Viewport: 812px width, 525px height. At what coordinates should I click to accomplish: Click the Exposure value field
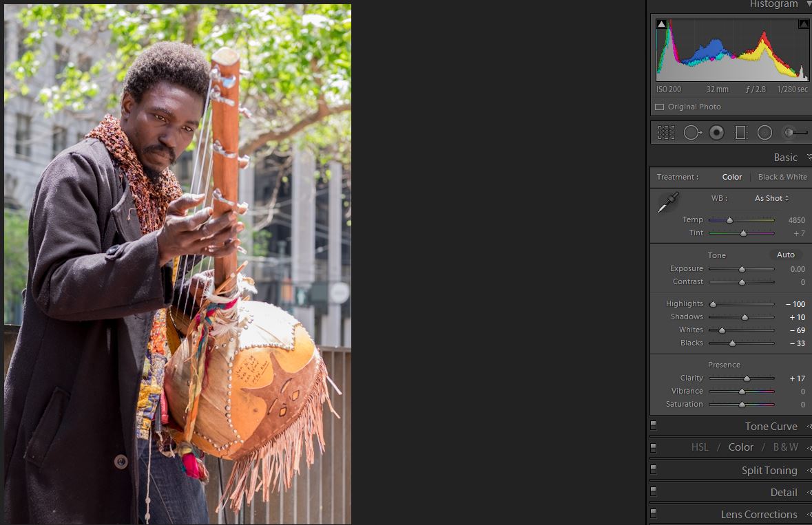tap(797, 269)
